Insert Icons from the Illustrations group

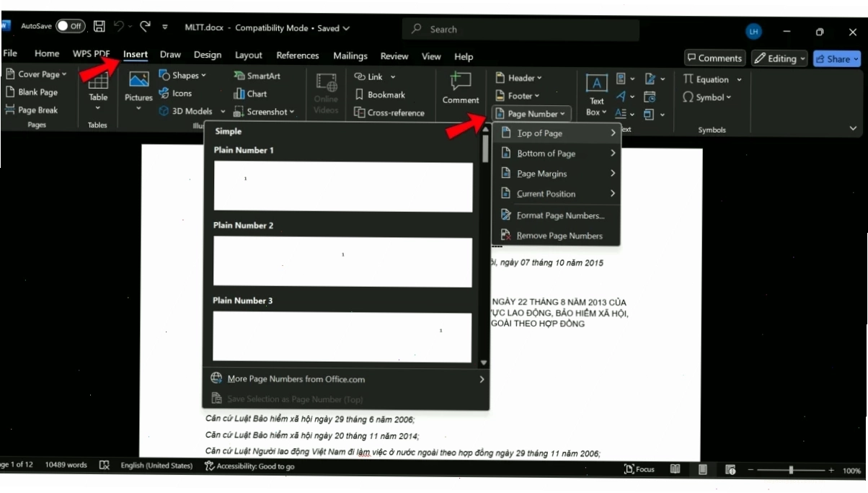(175, 94)
